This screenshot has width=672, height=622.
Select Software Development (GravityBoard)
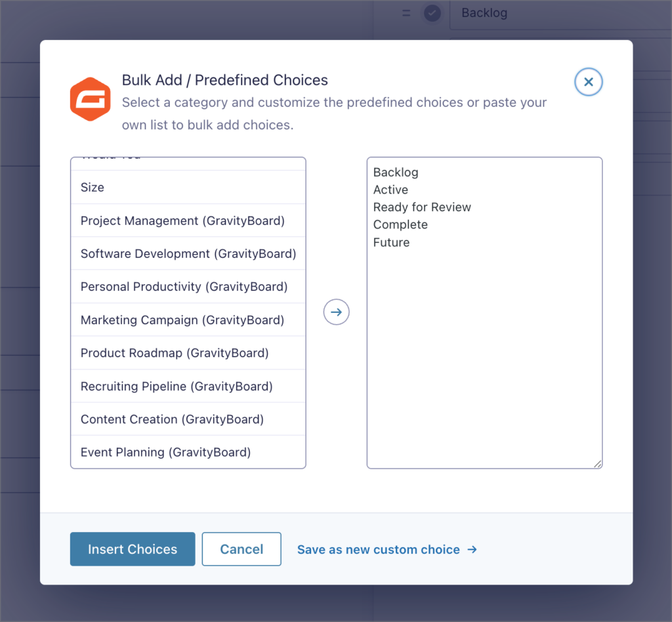(x=188, y=253)
